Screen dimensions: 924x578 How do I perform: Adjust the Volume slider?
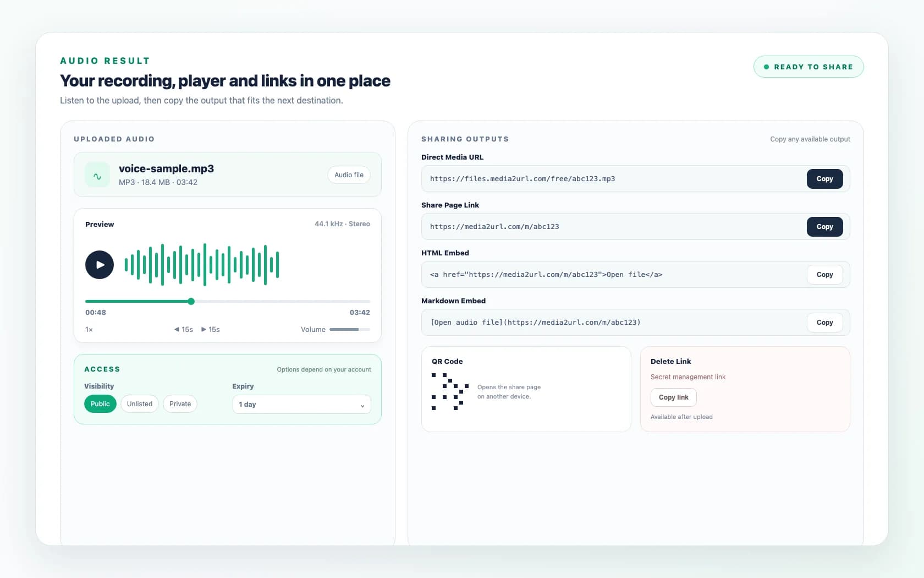click(350, 330)
